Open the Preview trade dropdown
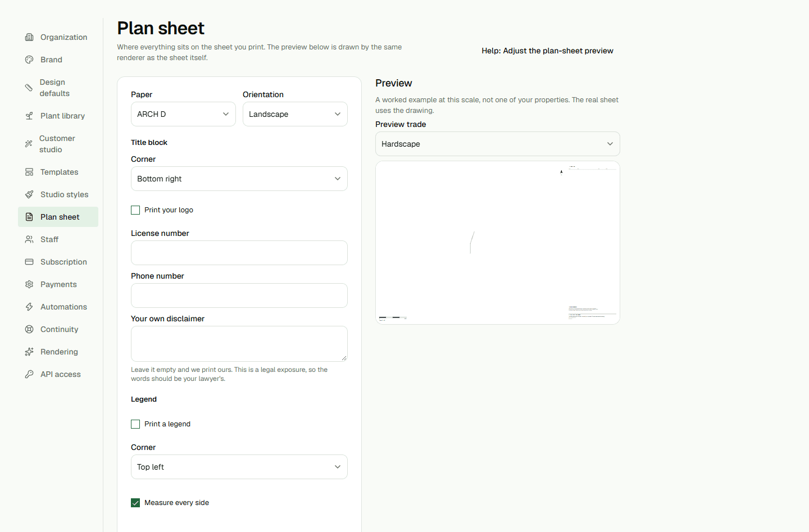 (x=498, y=144)
